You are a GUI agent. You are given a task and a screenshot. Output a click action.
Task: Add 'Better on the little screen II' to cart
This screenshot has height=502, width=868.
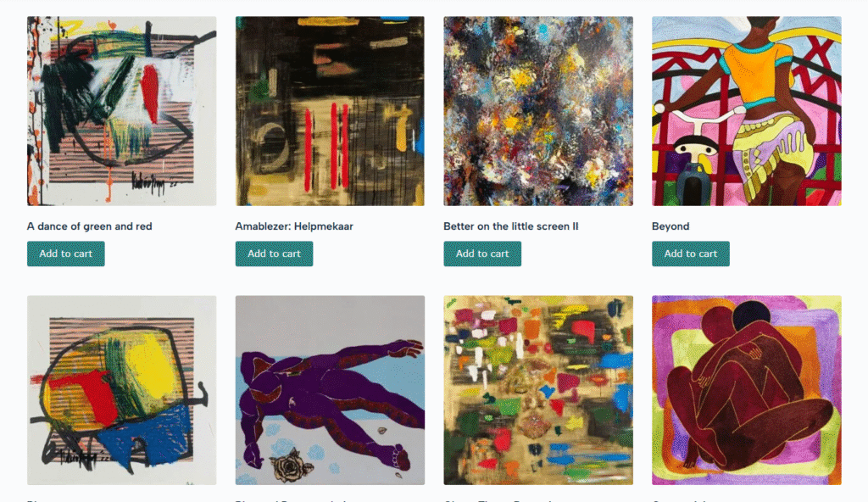(x=482, y=254)
